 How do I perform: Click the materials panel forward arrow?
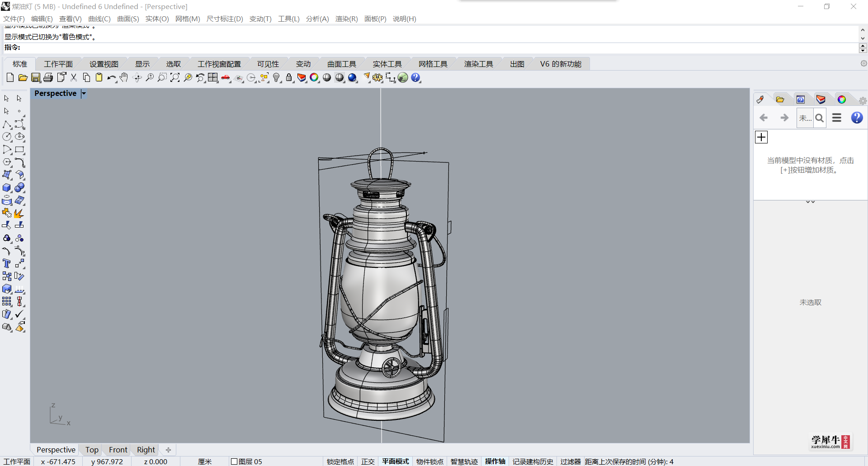click(784, 118)
